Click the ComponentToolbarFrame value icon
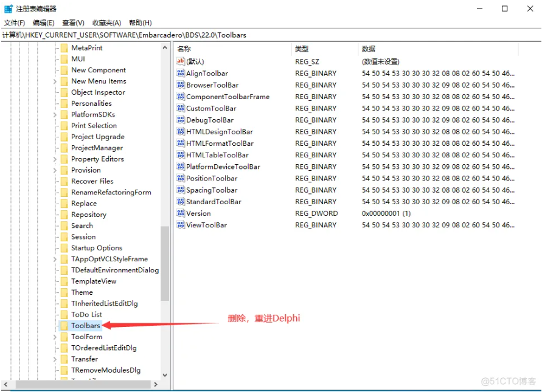Screen dimensions: 542x392 coord(181,97)
